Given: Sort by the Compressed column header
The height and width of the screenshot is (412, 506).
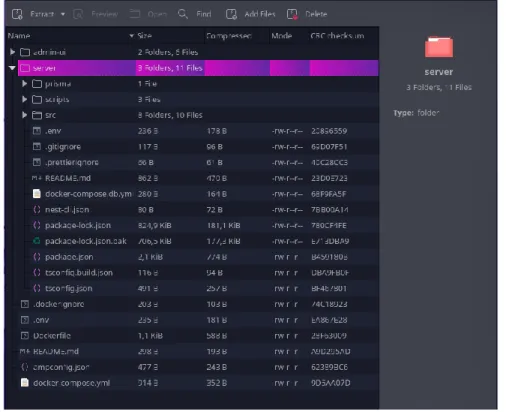Looking at the screenshot, I should coord(229,36).
